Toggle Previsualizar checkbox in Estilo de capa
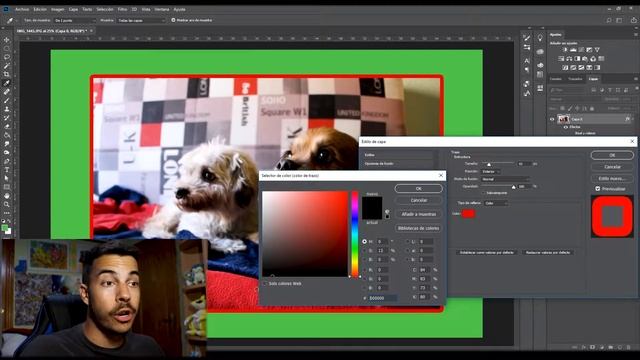 point(598,189)
